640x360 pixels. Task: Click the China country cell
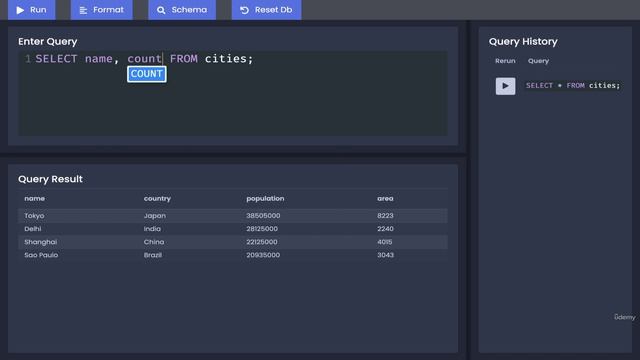click(154, 242)
